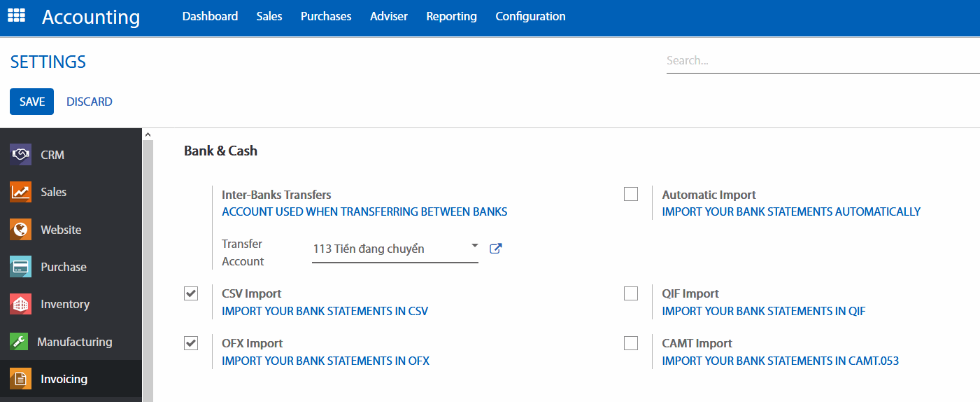
Task: Click the Inventory building icon in sidebar
Action: (x=21, y=304)
